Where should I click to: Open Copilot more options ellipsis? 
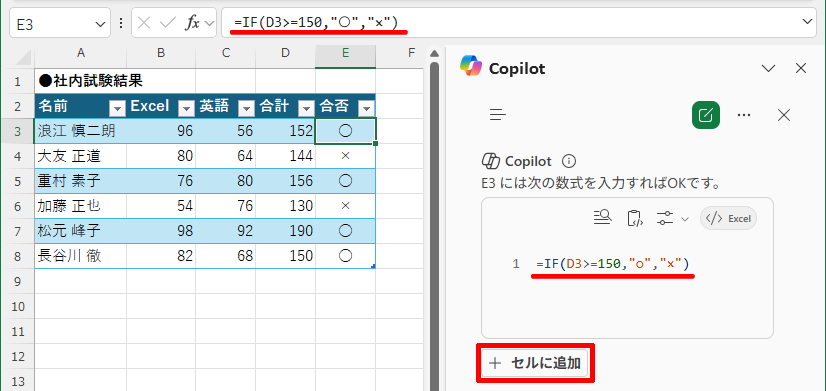[744, 115]
